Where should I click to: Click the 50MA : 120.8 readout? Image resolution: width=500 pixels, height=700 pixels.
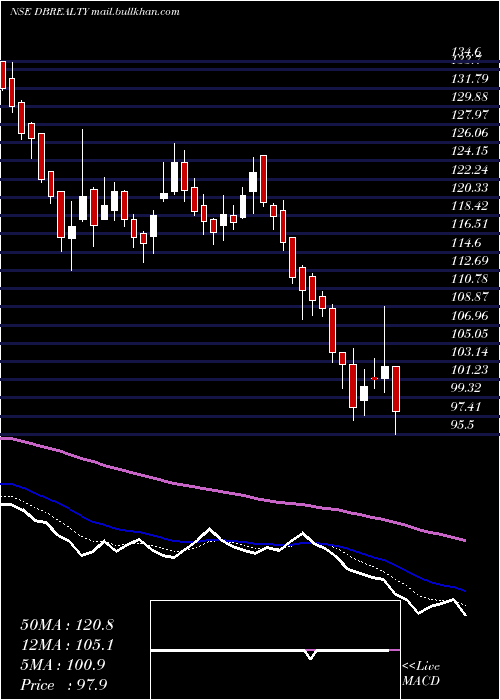[x=67, y=625]
